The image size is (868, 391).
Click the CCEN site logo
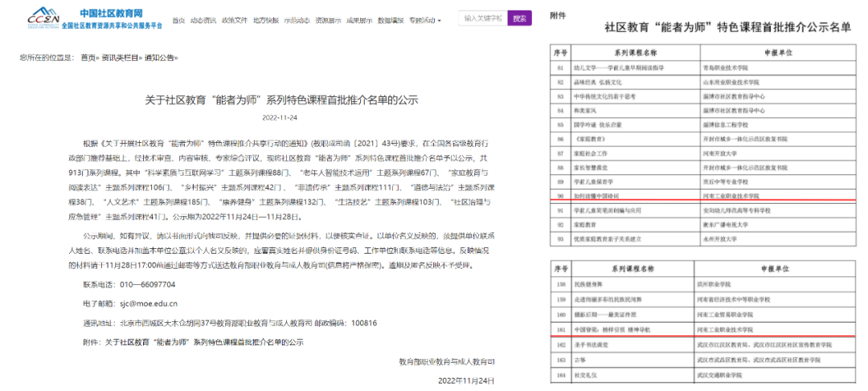[43, 18]
